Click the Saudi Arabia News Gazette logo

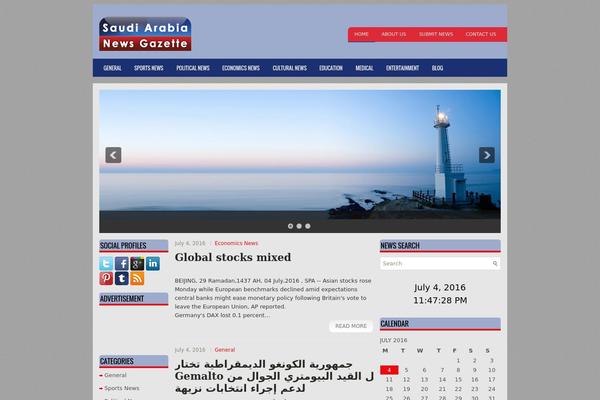(145, 34)
